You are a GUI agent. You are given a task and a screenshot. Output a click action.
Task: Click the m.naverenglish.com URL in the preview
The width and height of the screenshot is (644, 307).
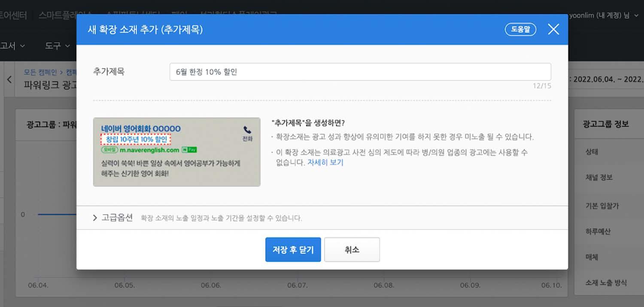tap(149, 150)
